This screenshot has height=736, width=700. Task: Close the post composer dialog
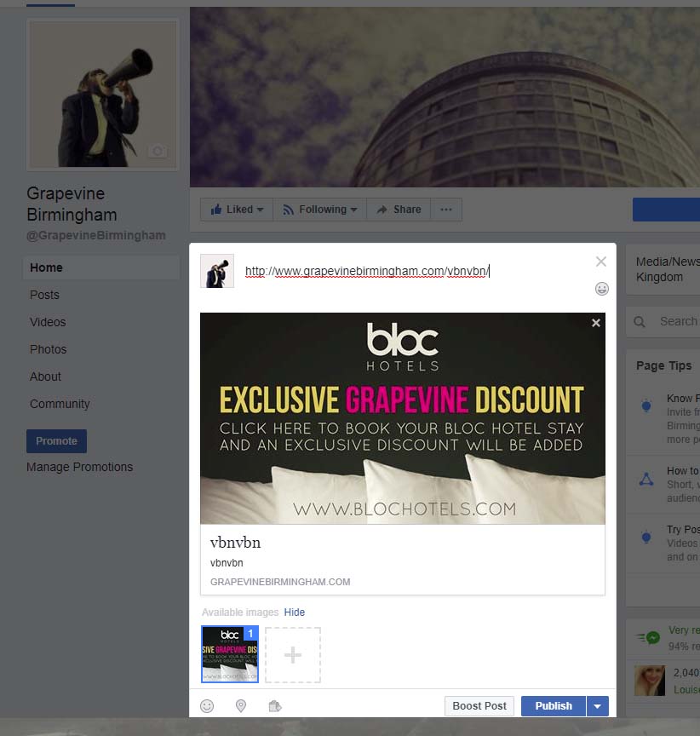(x=601, y=262)
